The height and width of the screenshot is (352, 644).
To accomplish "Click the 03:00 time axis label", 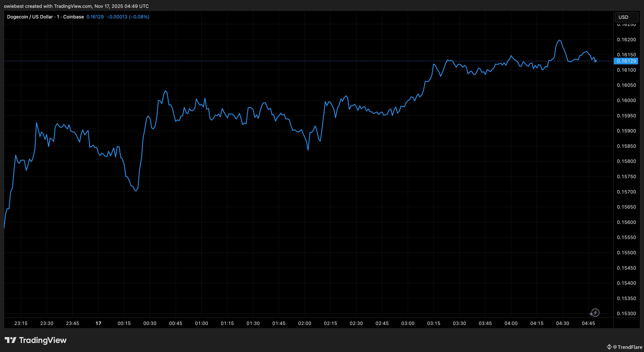I will coord(408,323).
